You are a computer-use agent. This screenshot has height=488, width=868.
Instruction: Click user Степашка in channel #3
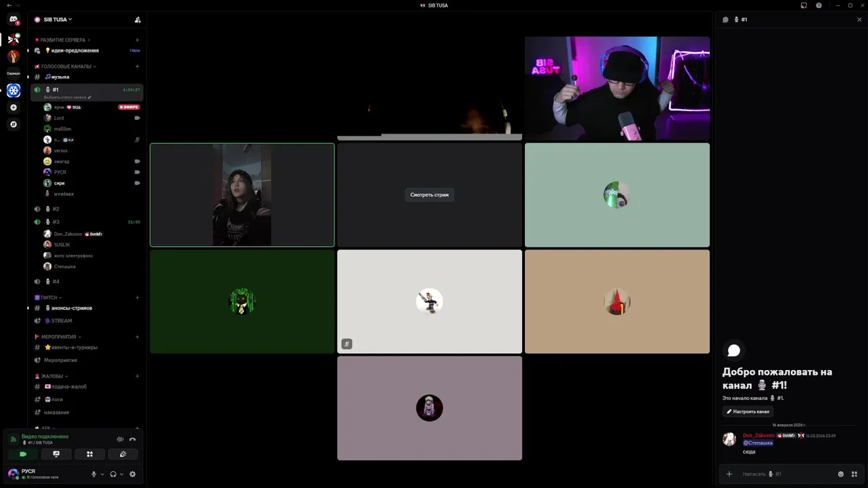click(92, 266)
